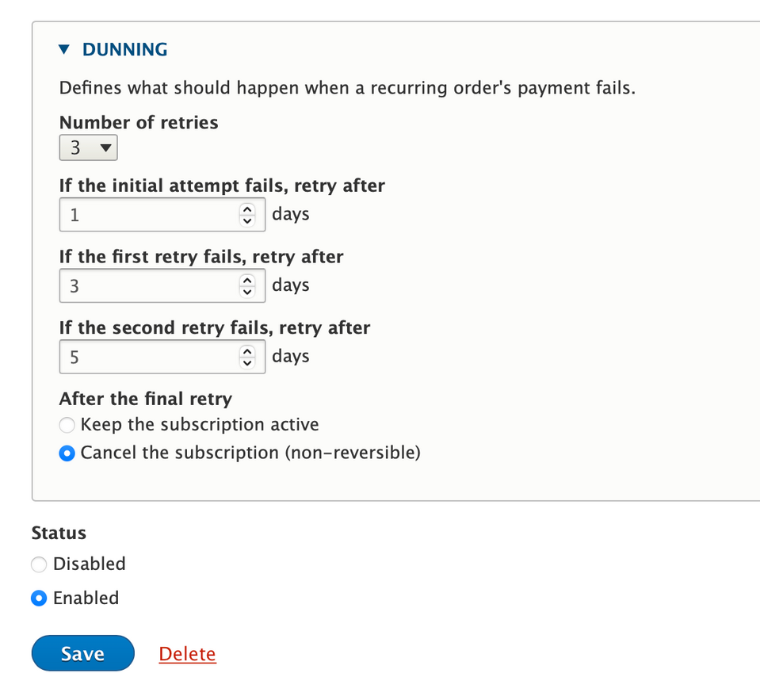Click the first retry days field
The width and height of the screenshot is (760, 700).
coord(162,286)
